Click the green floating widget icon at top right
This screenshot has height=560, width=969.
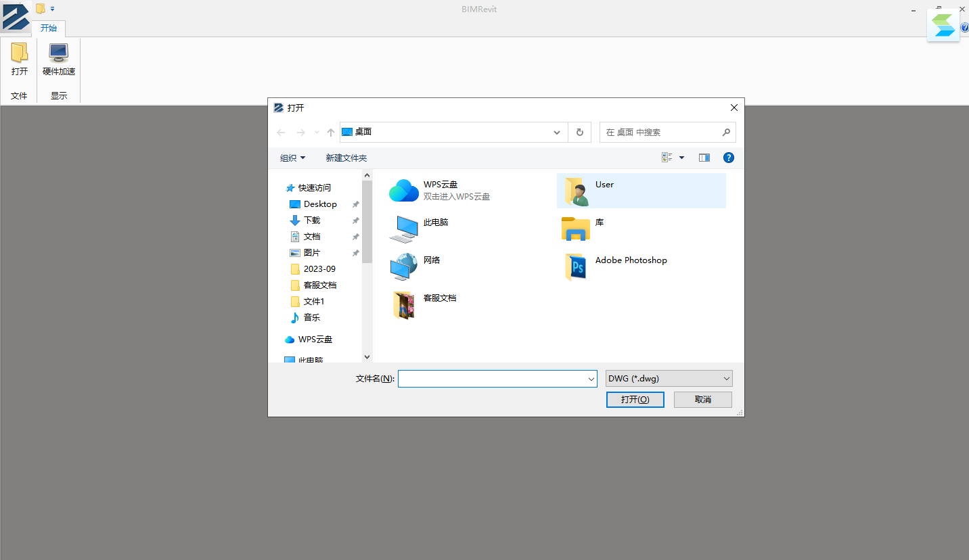(943, 26)
